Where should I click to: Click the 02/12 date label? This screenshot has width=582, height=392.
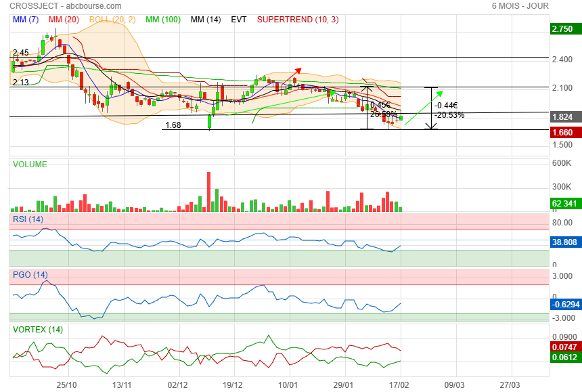(x=177, y=385)
